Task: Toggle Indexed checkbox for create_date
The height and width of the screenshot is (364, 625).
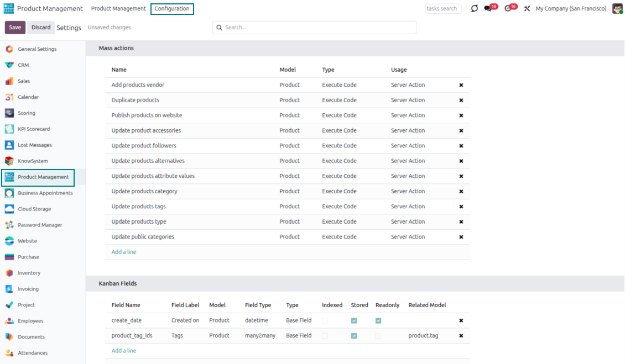Action: [325, 320]
